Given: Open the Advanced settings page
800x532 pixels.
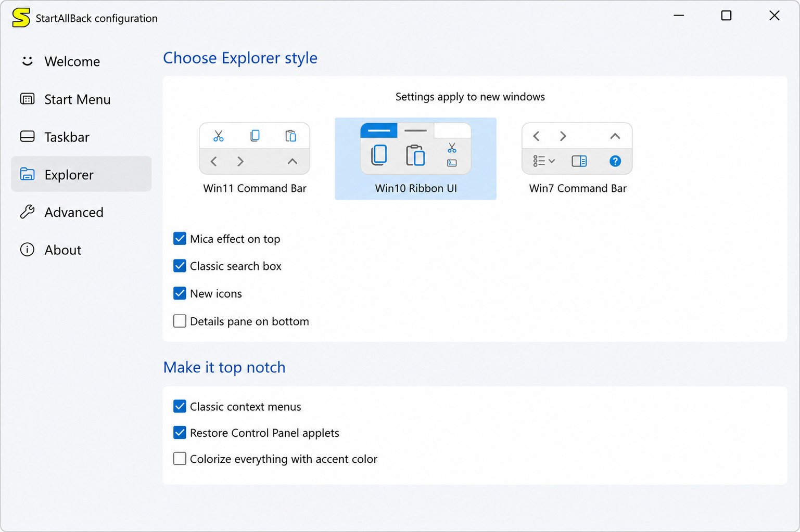Looking at the screenshot, I should point(81,212).
